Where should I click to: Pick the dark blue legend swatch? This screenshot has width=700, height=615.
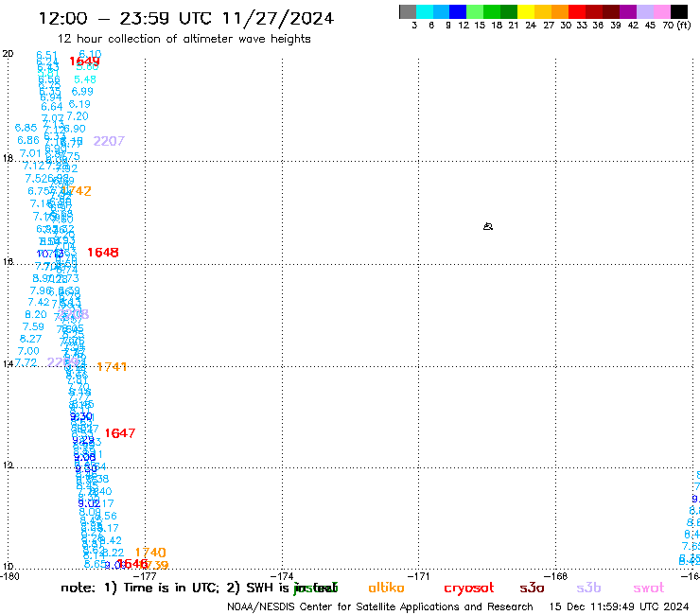click(458, 11)
